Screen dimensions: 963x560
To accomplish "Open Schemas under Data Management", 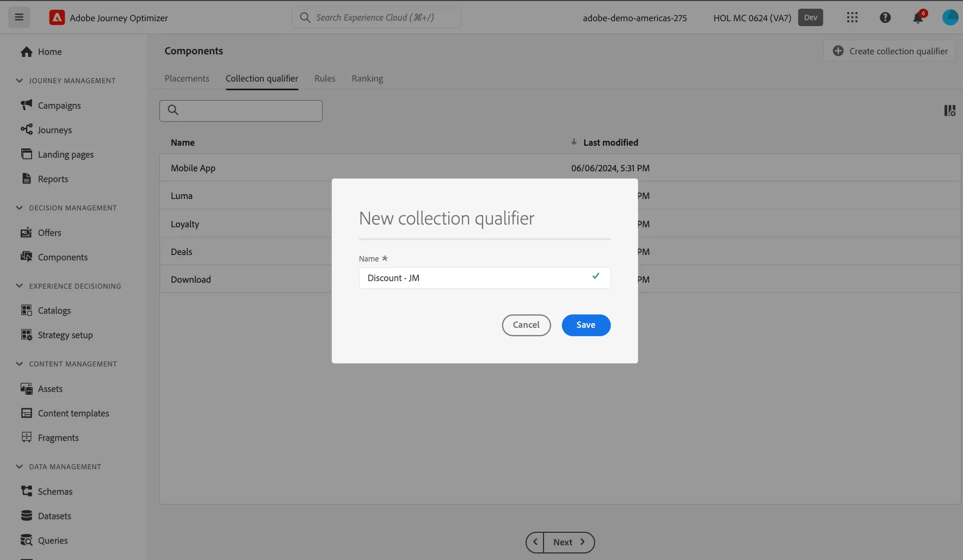I will (46, 491).
